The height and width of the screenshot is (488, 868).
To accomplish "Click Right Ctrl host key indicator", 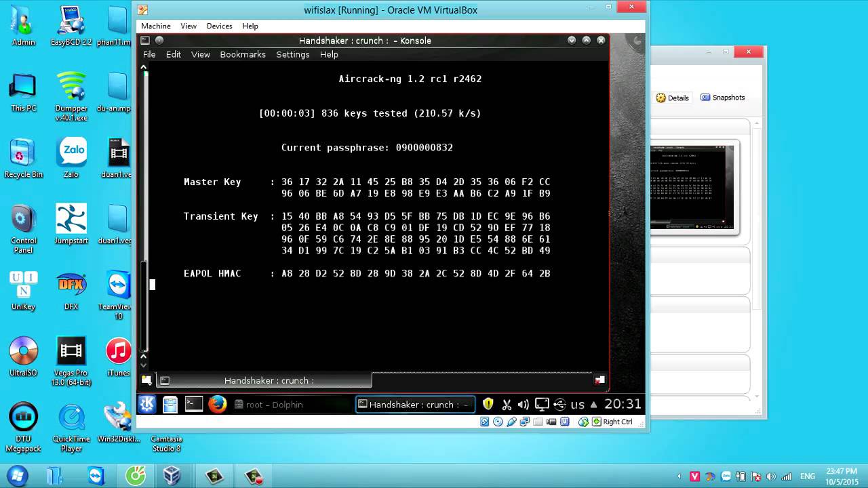I will tap(612, 422).
